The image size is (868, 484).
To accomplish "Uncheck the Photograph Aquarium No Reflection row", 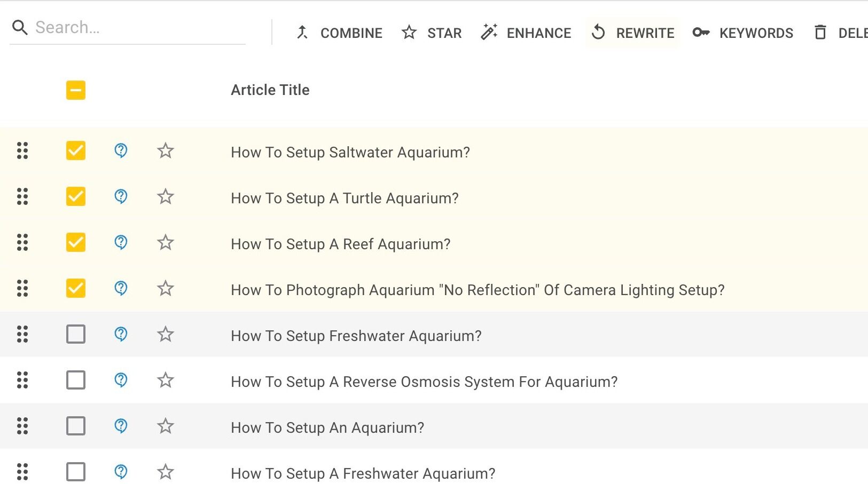I will 76,288.
